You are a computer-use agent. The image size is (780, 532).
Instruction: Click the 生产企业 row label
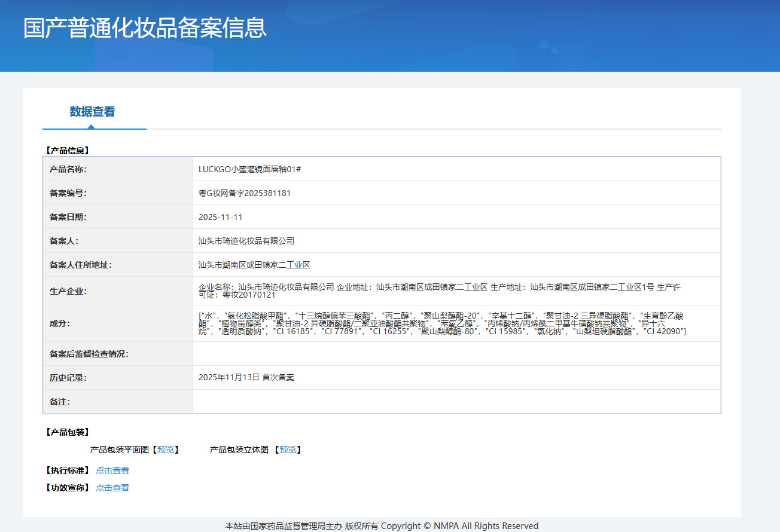click(x=68, y=291)
